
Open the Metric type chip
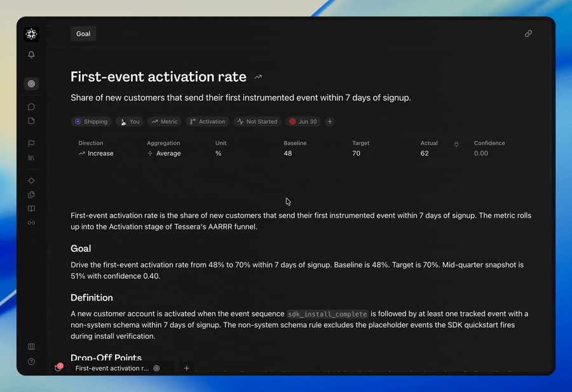(165, 121)
